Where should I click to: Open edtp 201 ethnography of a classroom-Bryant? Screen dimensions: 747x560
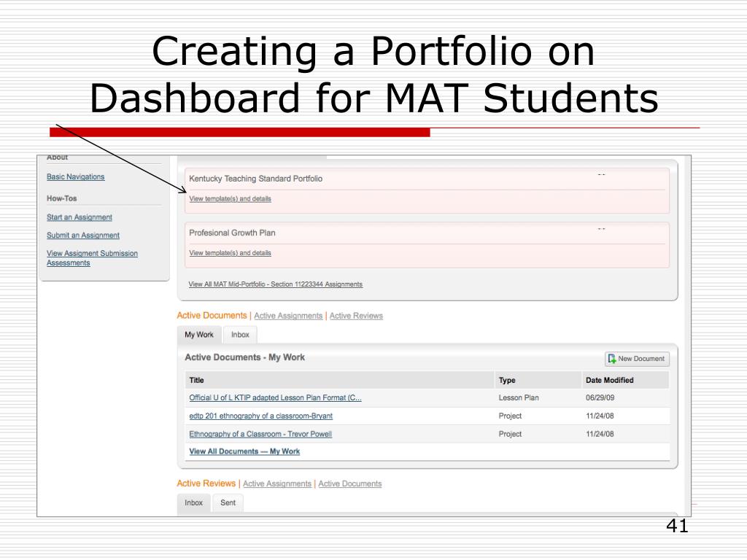[260, 416]
